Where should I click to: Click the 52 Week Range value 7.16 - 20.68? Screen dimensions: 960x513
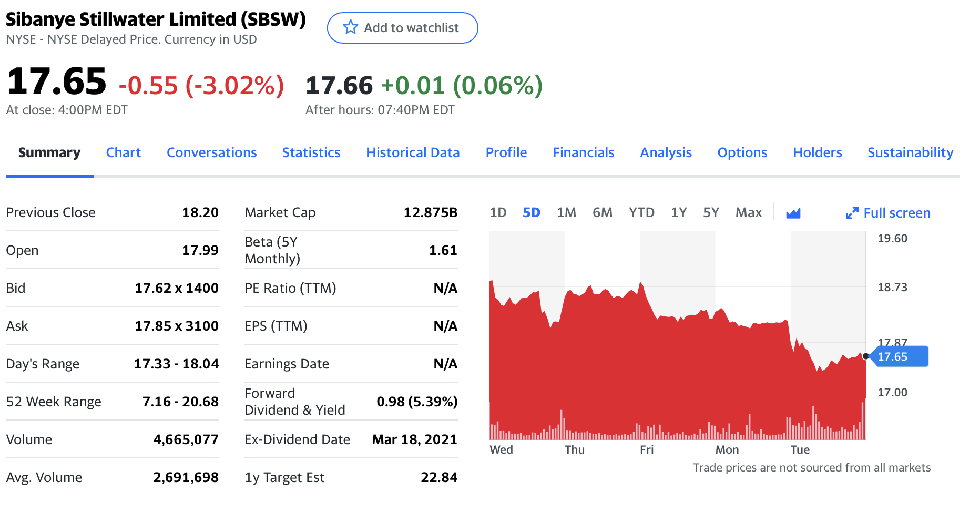pos(181,402)
